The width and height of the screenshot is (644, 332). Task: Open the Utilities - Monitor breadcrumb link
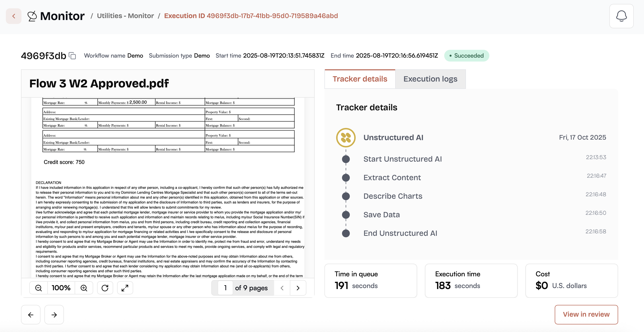(x=125, y=16)
